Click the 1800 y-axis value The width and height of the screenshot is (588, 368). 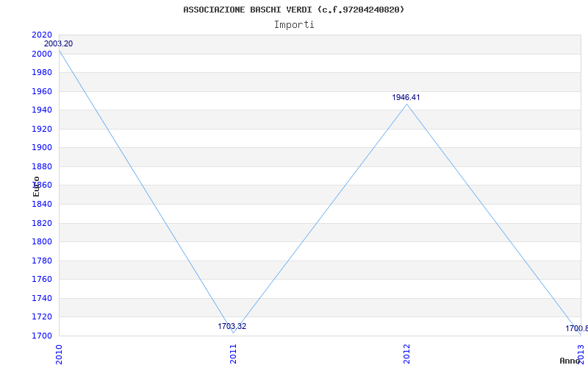[42, 242]
